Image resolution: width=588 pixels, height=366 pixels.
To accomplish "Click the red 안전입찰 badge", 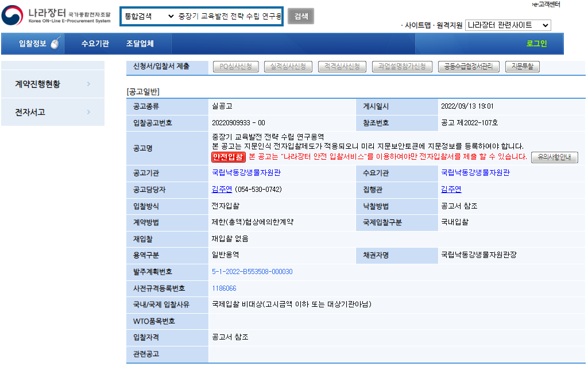I will 228,157.
